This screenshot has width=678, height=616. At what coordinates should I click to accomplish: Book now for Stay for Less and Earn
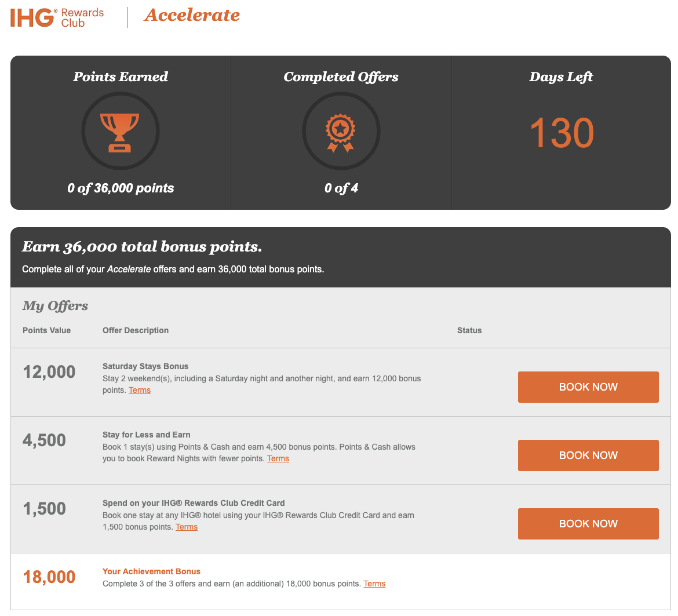pos(588,455)
